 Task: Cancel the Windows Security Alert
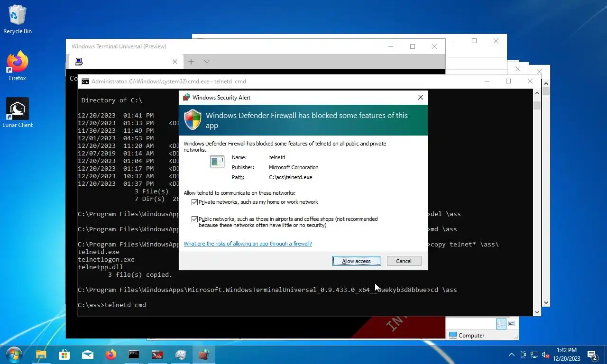[x=404, y=261]
